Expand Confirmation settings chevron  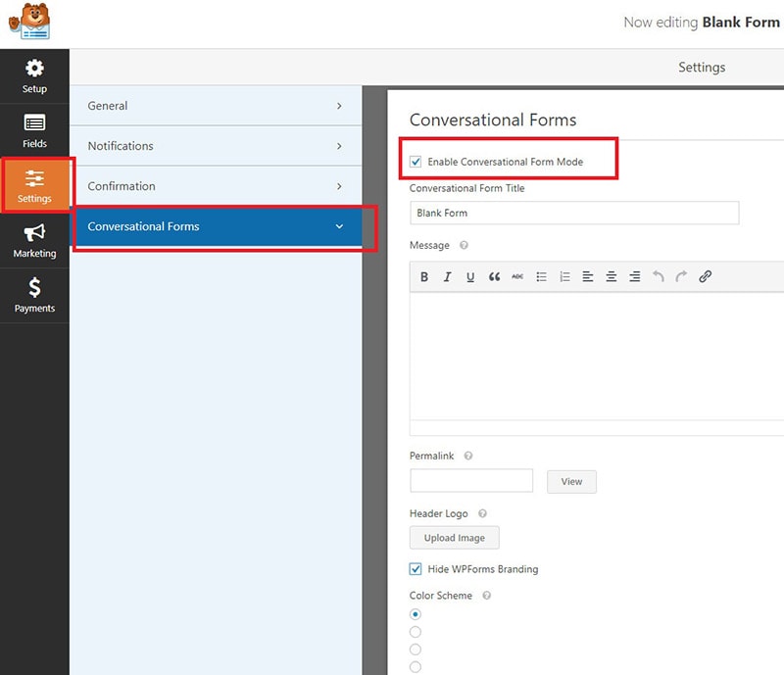pos(339,186)
